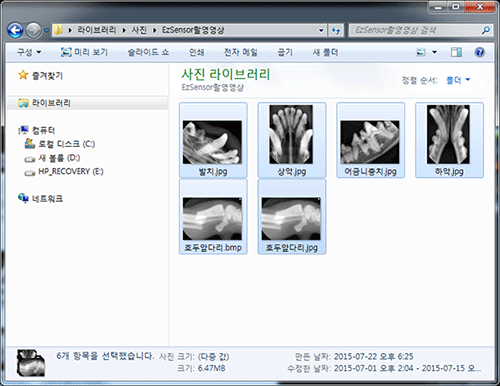Screen dimensions: 500x386
Task: Select the 호두앞다리.jpg thumbnail
Action: 291,219
